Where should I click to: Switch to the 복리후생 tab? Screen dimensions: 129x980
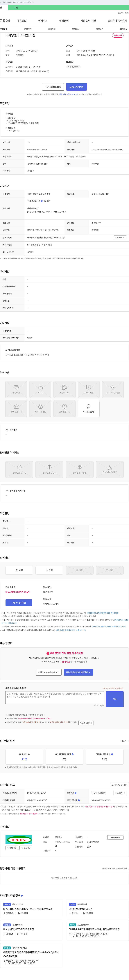[76, 29]
